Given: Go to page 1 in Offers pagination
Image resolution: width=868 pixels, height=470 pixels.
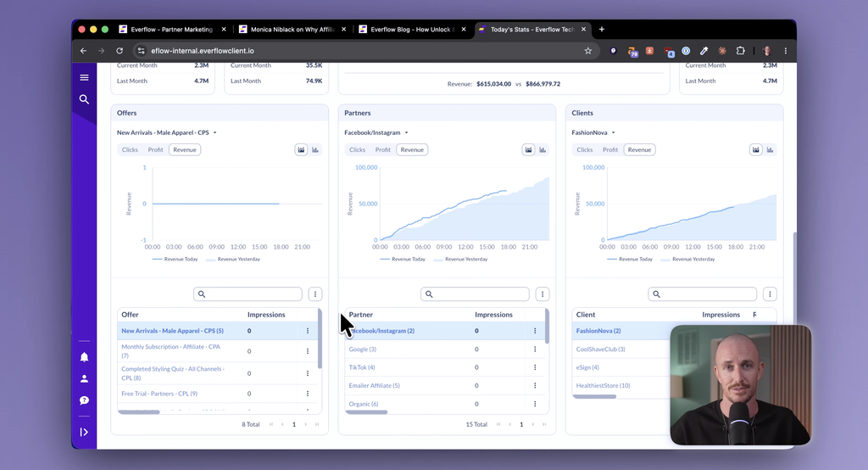Looking at the screenshot, I should [294, 424].
